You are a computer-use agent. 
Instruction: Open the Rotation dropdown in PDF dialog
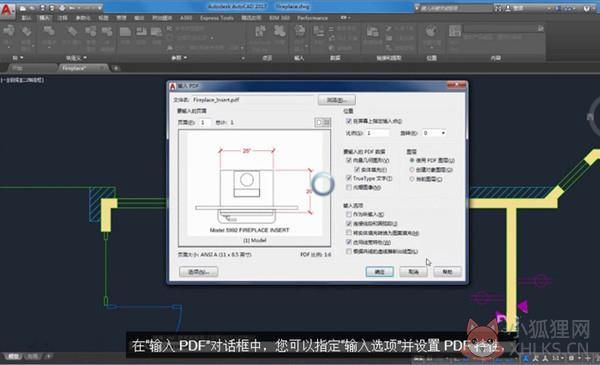click(443, 133)
